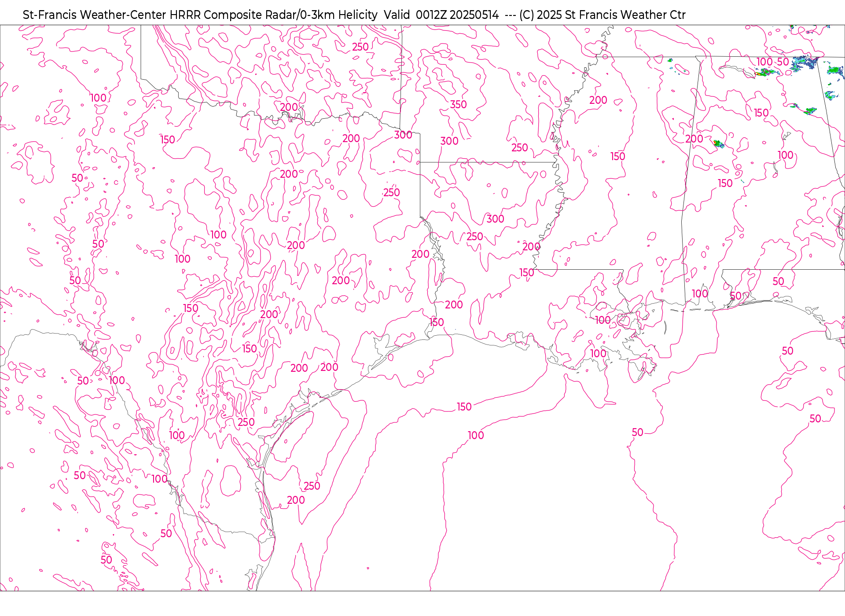Image resolution: width=845 pixels, height=616 pixels.
Task: Click the "HRRR Composite Radar/0-3km Helicity" title text
Action: tap(273, 15)
